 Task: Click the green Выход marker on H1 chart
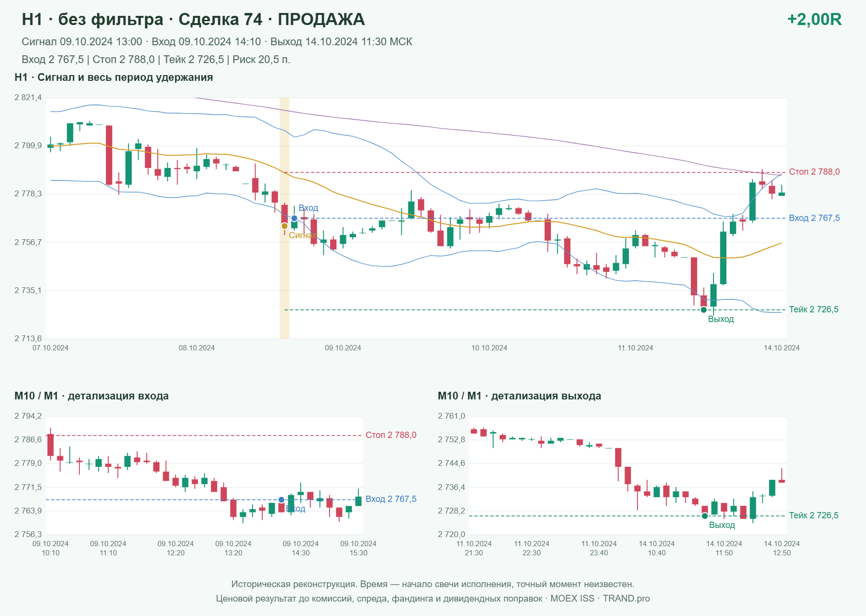tap(704, 309)
